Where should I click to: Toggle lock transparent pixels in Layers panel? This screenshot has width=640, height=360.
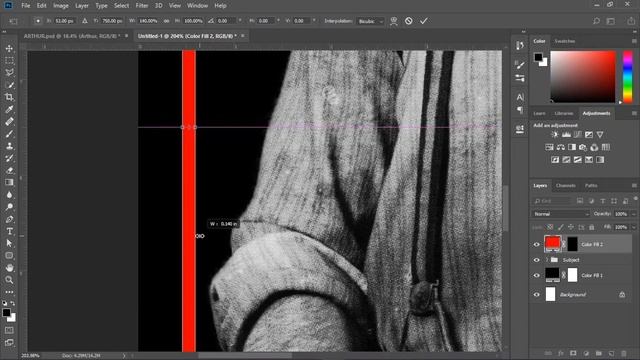[x=550, y=227]
